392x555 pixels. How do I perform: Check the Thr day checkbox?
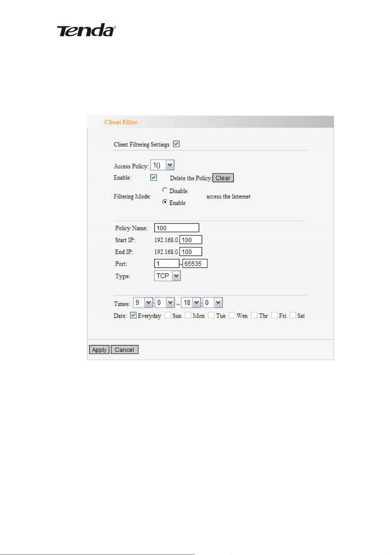254,315
